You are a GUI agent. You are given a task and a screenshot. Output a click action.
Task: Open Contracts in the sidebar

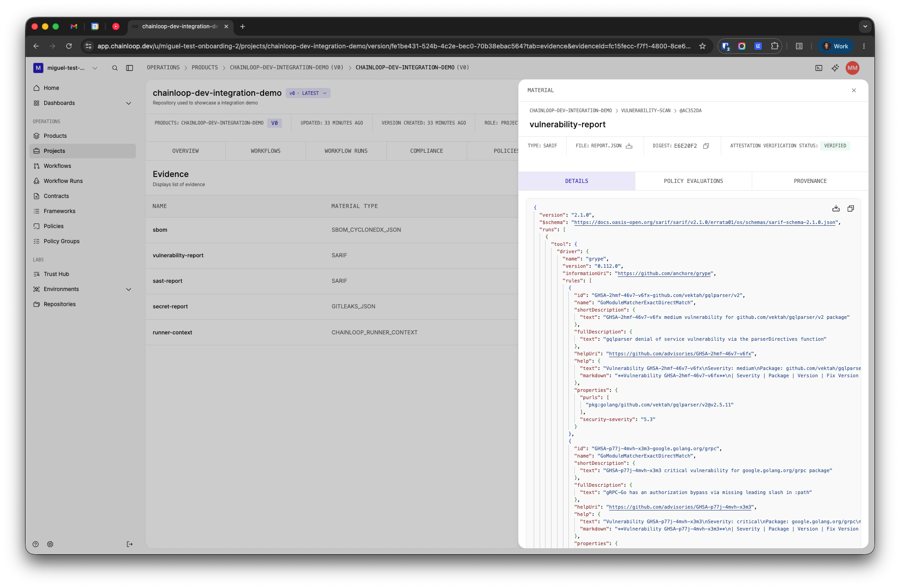(82, 196)
